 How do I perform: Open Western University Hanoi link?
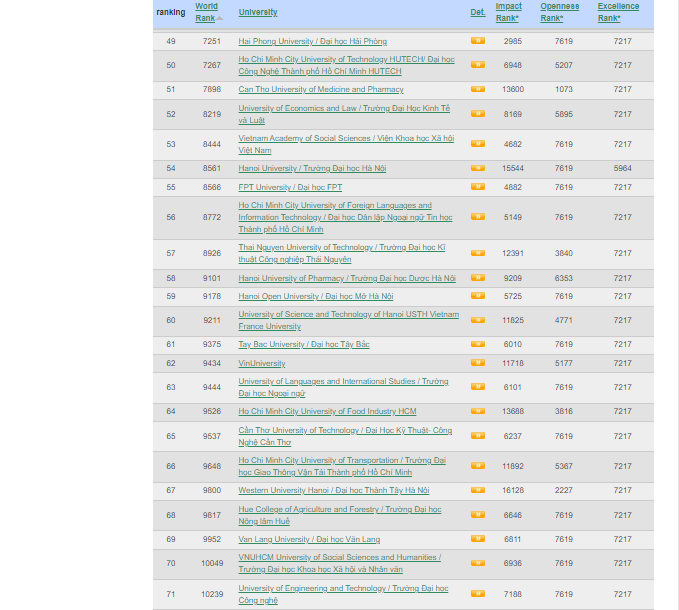(x=334, y=490)
